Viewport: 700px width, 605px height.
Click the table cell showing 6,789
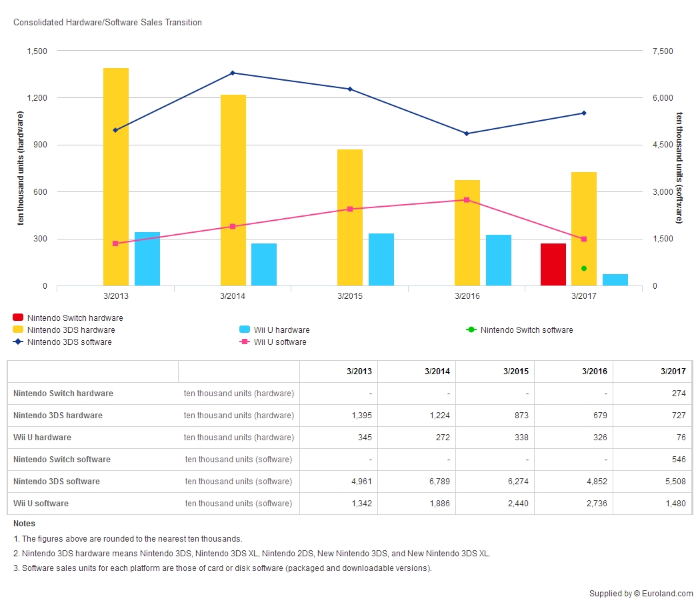tap(417, 481)
